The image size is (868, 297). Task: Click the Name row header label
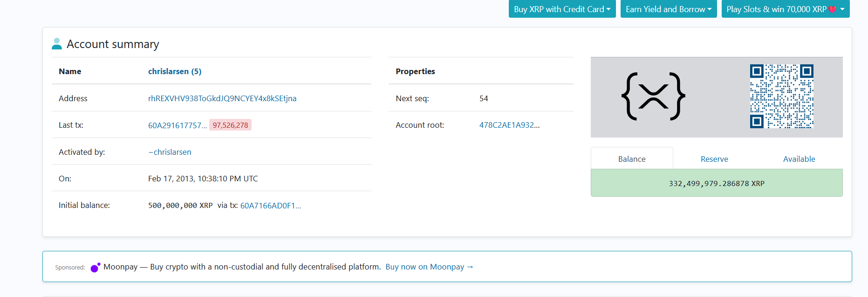point(70,71)
